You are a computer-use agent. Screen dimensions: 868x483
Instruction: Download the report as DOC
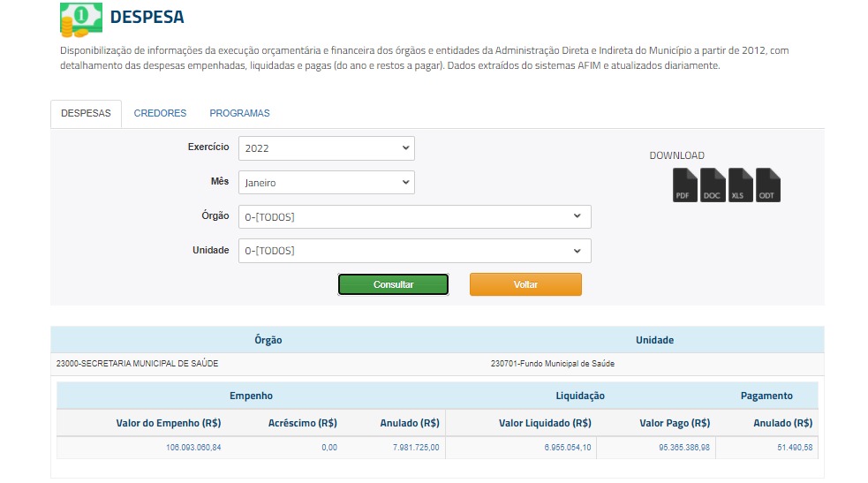click(713, 185)
